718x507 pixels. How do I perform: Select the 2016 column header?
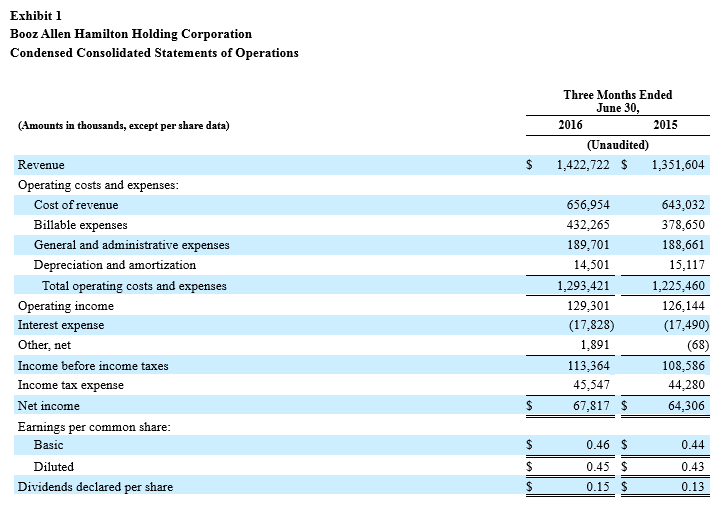(x=570, y=125)
